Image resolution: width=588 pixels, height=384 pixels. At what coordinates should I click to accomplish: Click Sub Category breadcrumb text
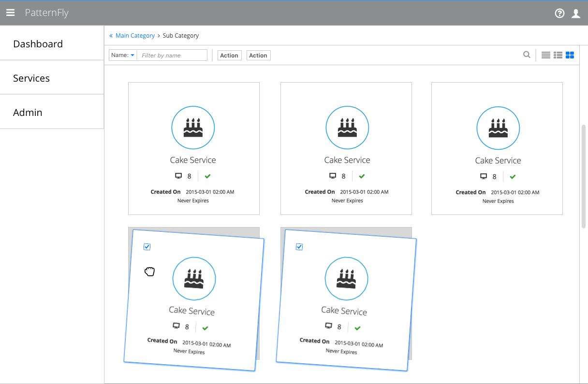coord(181,36)
